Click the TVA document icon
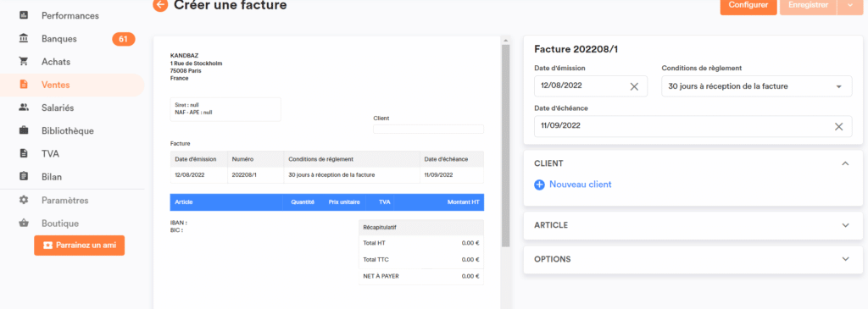Screen dimensions: 868x309 (24, 154)
